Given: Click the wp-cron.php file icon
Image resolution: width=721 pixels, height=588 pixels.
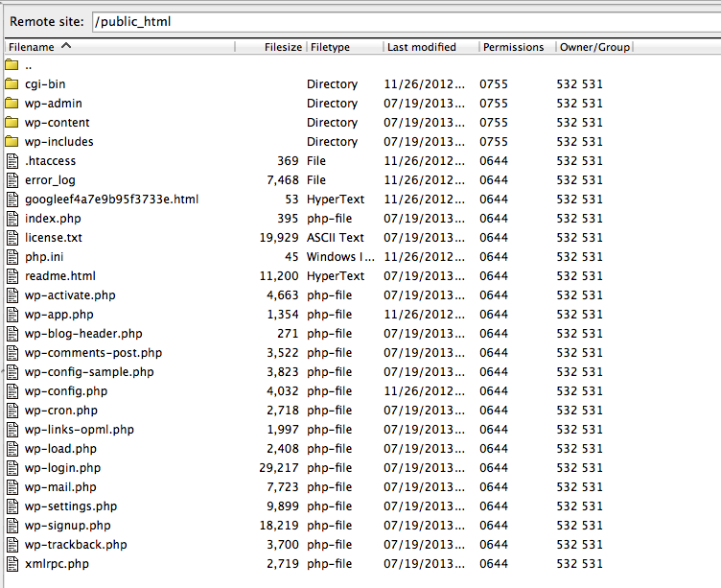Looking at the screenshot, I should point(12,411).
